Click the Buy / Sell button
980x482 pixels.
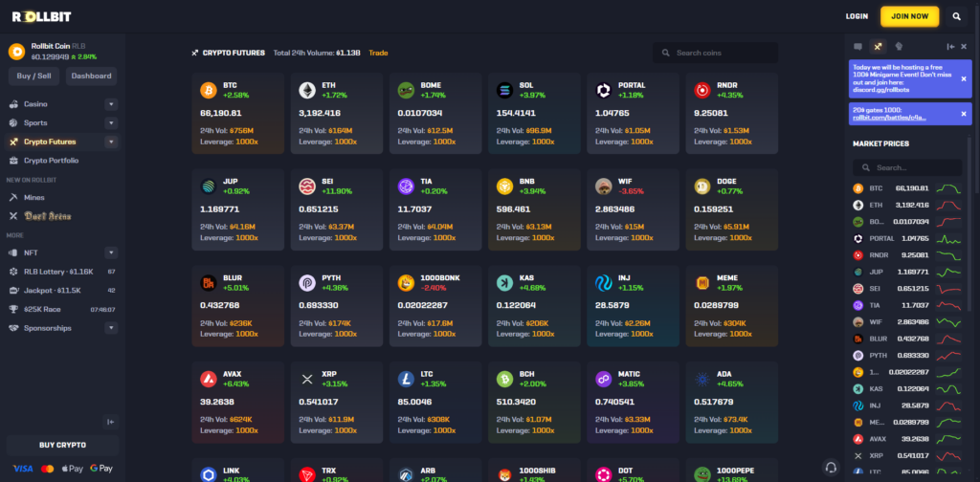pos(33,77)
